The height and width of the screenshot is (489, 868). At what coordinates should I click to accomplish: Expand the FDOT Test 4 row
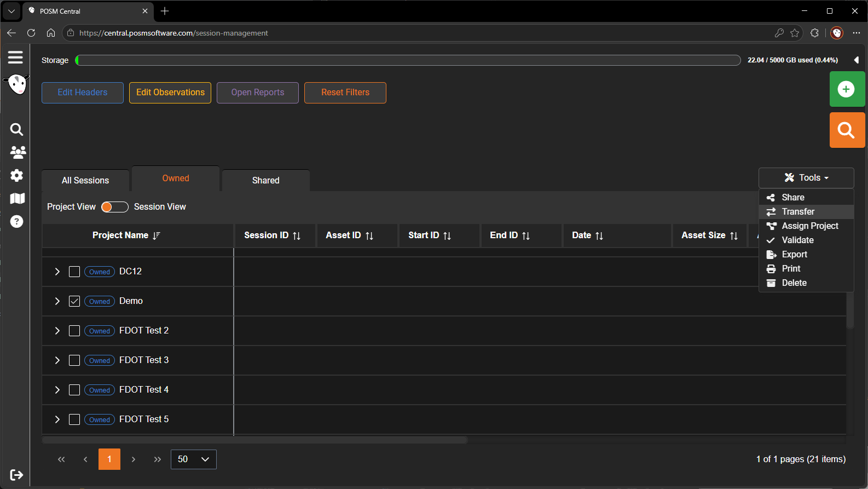coord(57,390)
